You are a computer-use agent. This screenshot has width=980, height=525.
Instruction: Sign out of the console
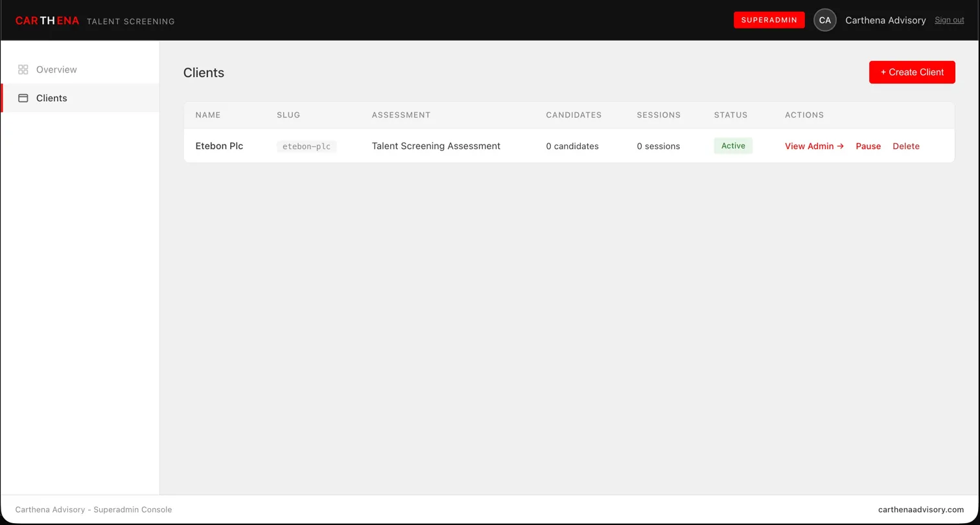tap(949, 20)
